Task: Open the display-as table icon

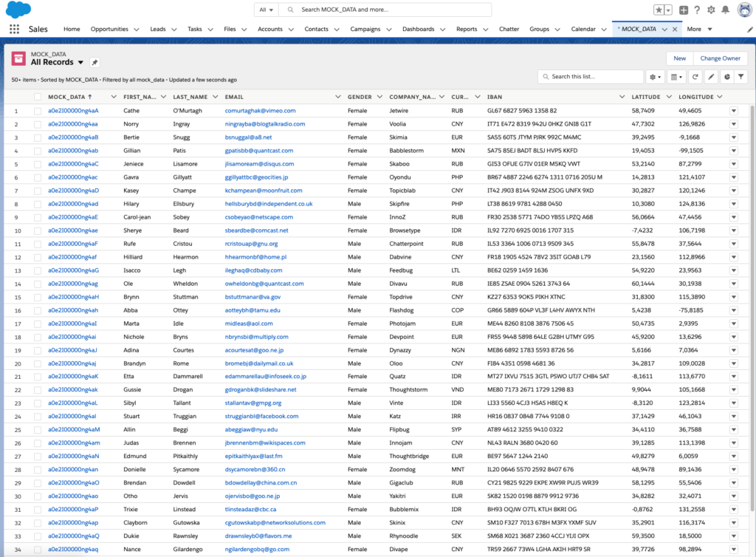Action: point(677,77)
